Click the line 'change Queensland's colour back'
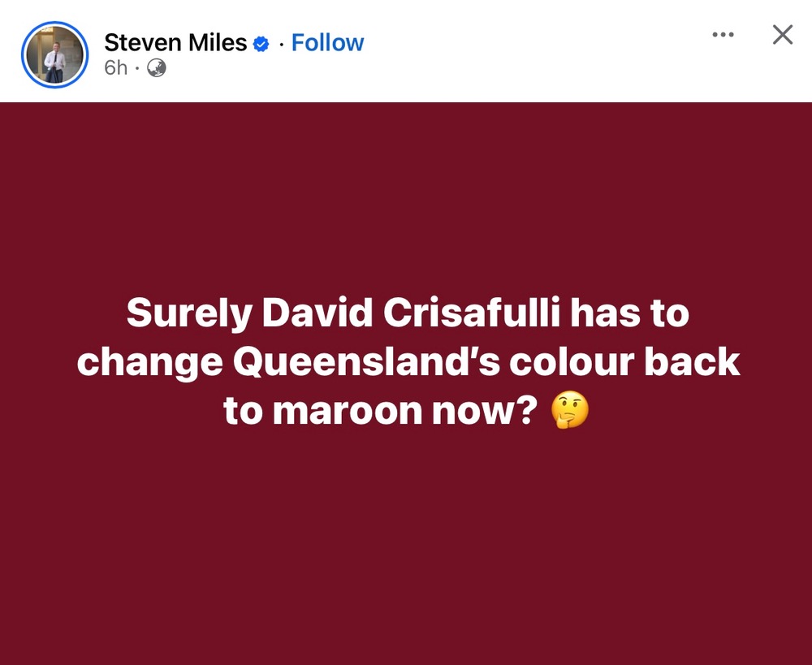The width and height of the screenshot is (812, 665). coord(408,362)
